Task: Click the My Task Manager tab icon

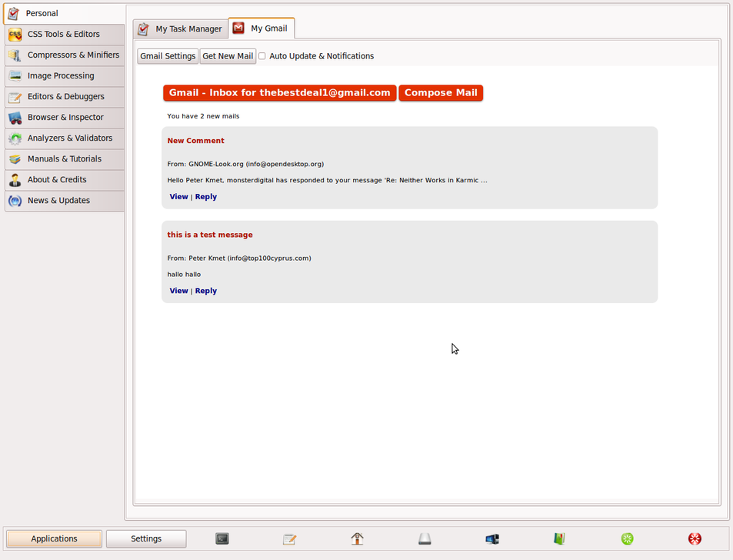Action: (144, 29)
